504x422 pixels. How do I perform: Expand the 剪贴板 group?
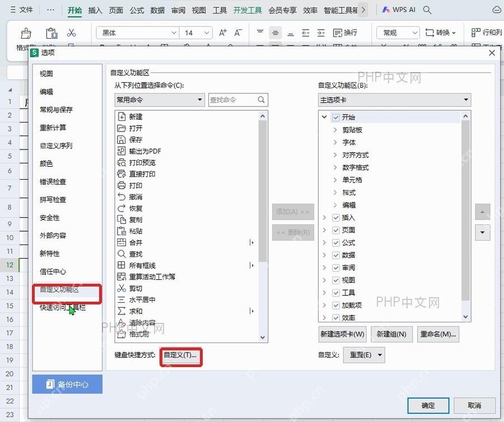tap(335, 130)
